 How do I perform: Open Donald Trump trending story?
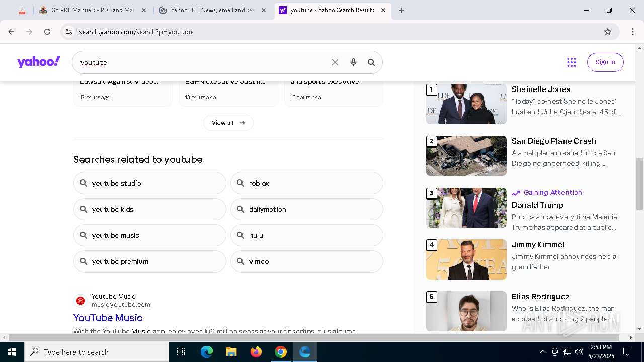point(537,205)
